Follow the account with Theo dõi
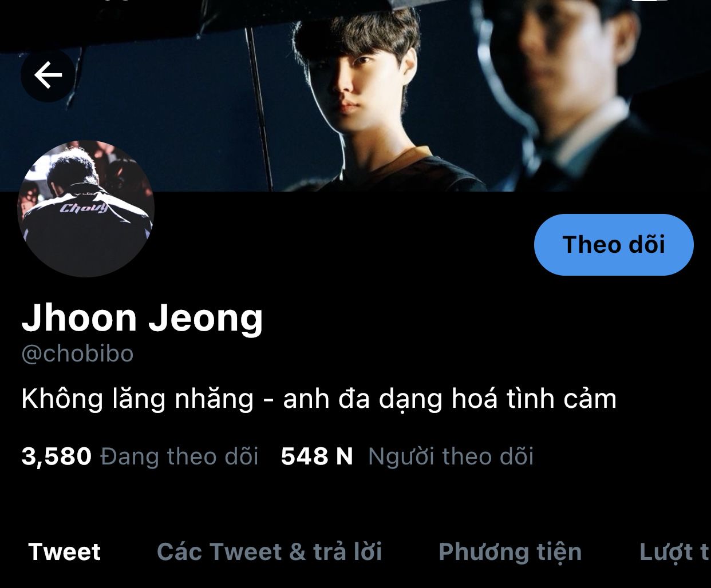 [614, 245]
